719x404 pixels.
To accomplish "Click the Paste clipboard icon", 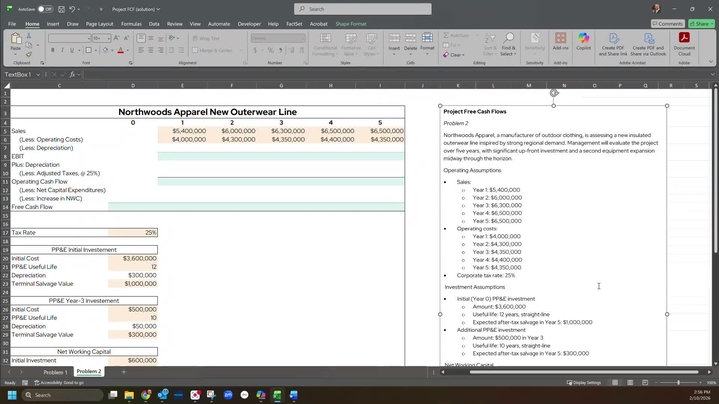I will (x=15, y=42).
